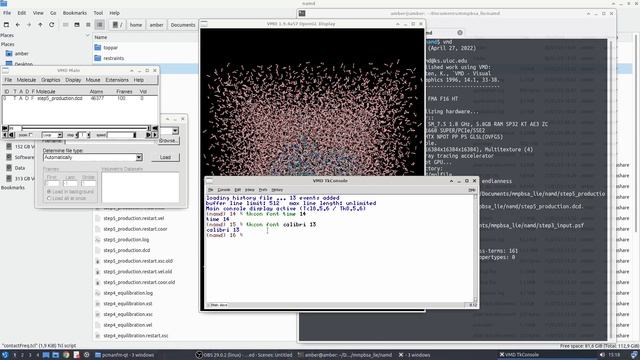Switch file manager to icon view

coord(65,25)
